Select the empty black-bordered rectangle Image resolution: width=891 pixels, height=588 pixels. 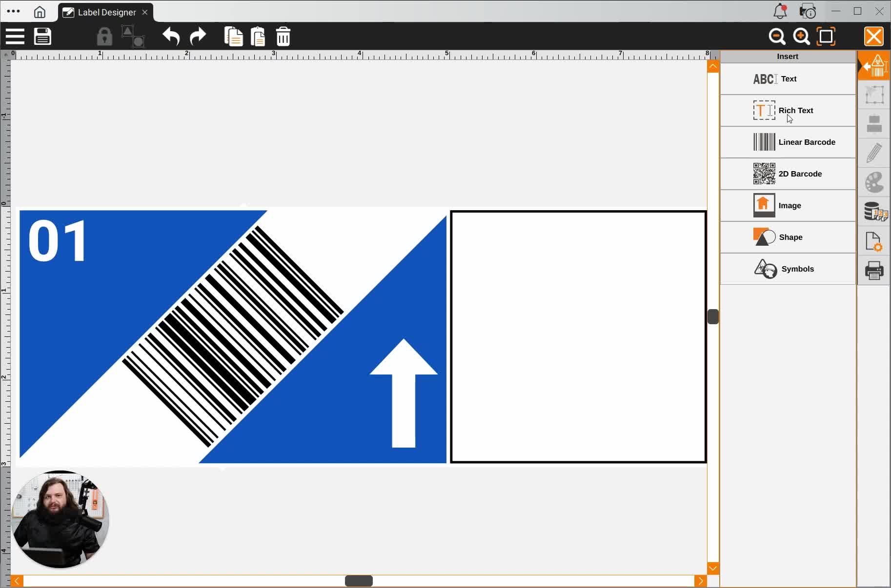(x=578, y=336)
